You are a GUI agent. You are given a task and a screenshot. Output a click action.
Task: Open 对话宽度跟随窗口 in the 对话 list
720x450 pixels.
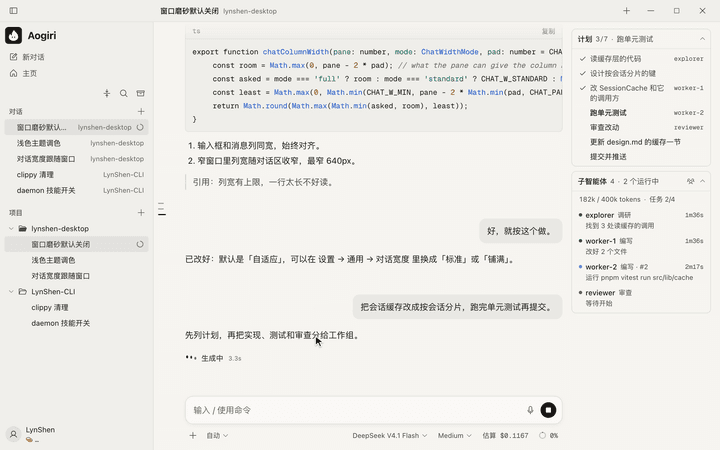76,159
